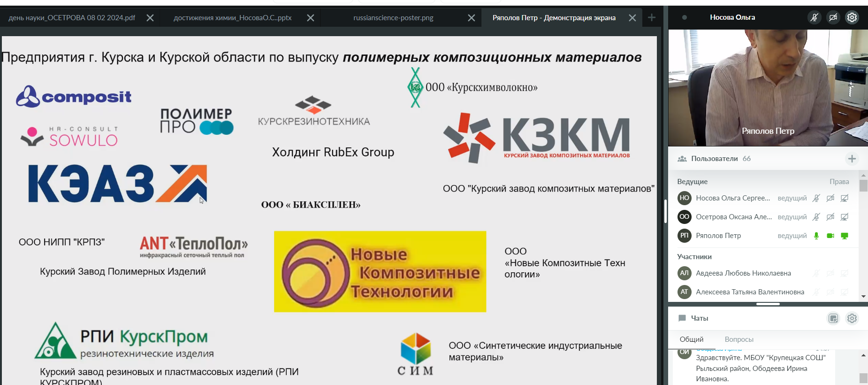Select user Осетрова Оксана in presenters list
868x385 pixels.
tap(734, 217)
